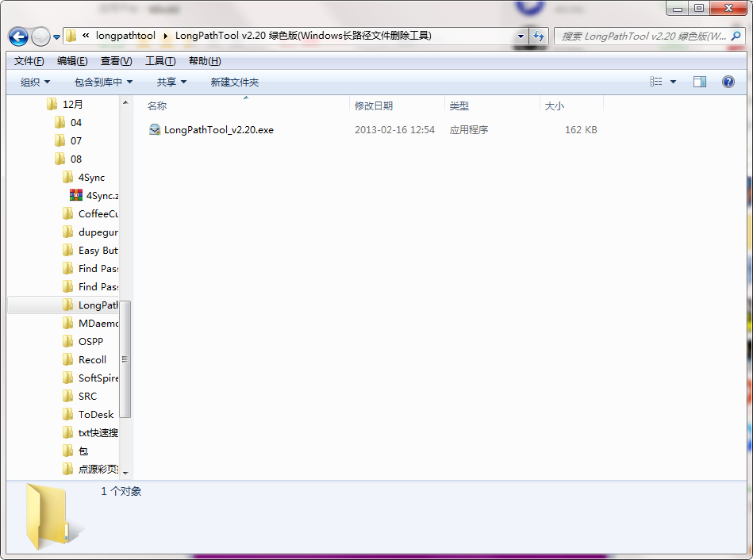Select dupegur folder in tree
Screen dimensions: 753x560
pos(98,232)
